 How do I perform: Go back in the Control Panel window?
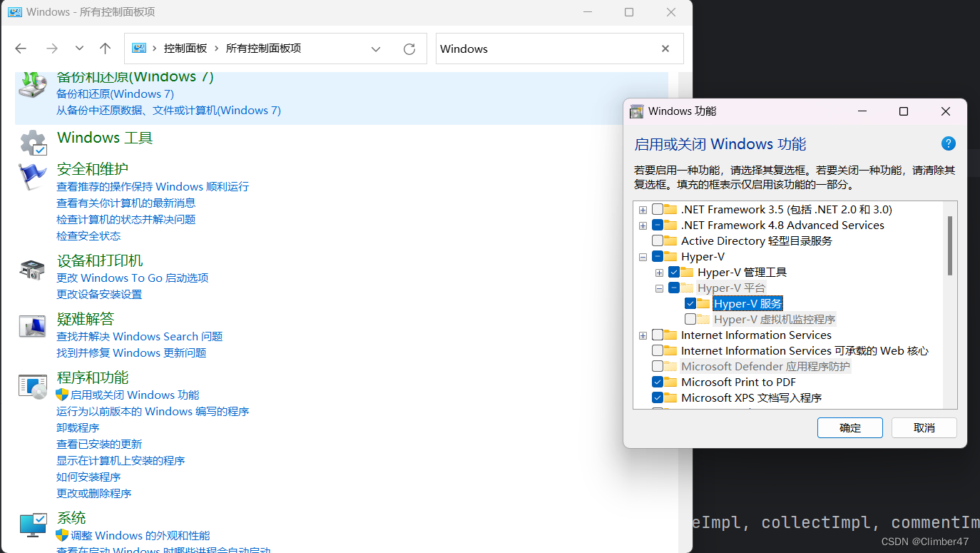point(21,49)
